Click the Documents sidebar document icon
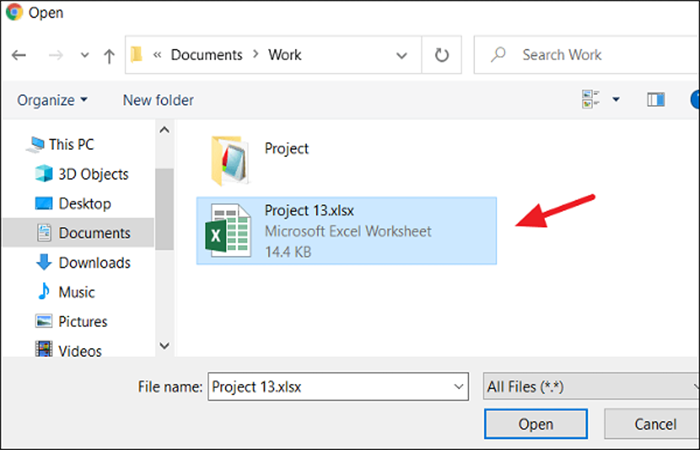Screen dimensions: 700x450 point(44,233)
